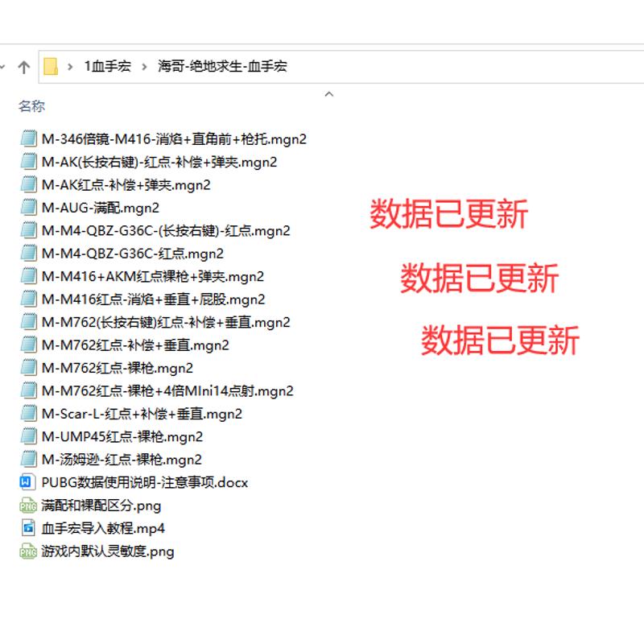Screen dimensions: 644x644
Task: Click the Word icon of PUBG数据使用说明 document
Action: pos(27,482)
